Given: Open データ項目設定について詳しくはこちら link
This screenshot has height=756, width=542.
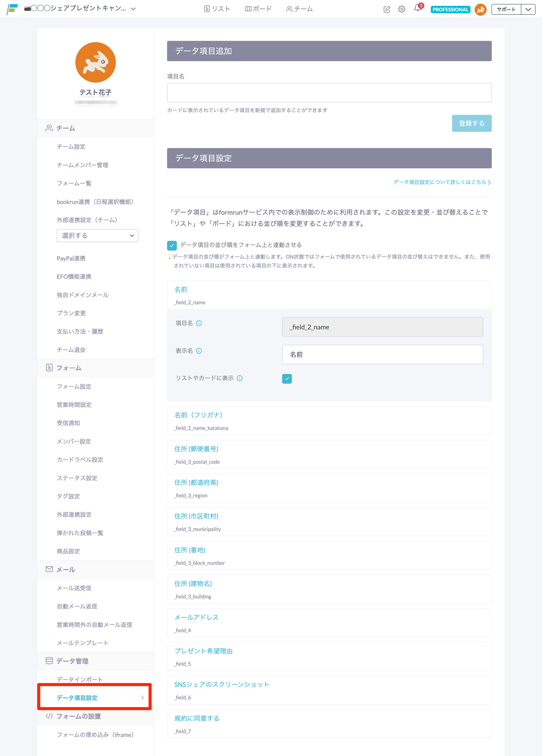Looking at the screenshot, I should [442, 182].
